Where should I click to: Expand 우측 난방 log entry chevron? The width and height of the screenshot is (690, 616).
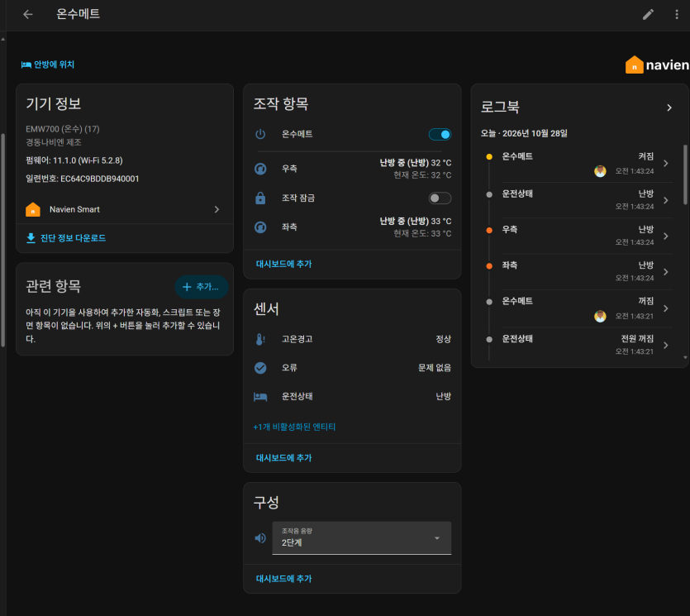pos(666,236)
